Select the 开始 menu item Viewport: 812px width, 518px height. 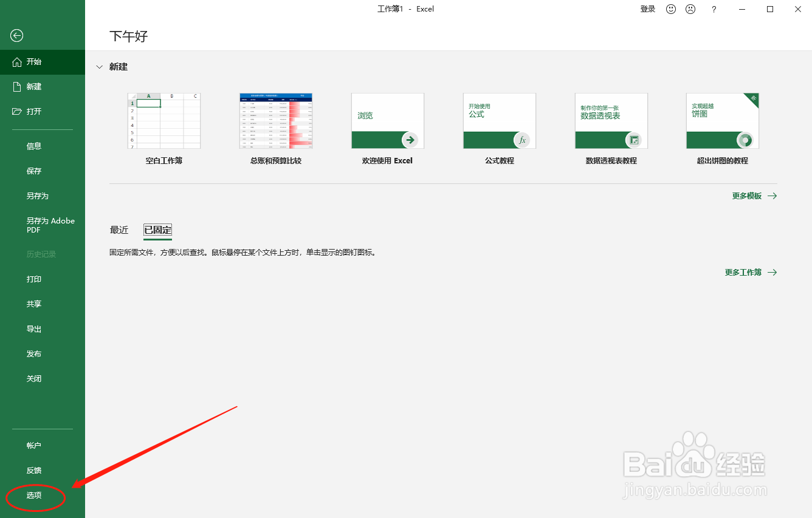[43, 62]
